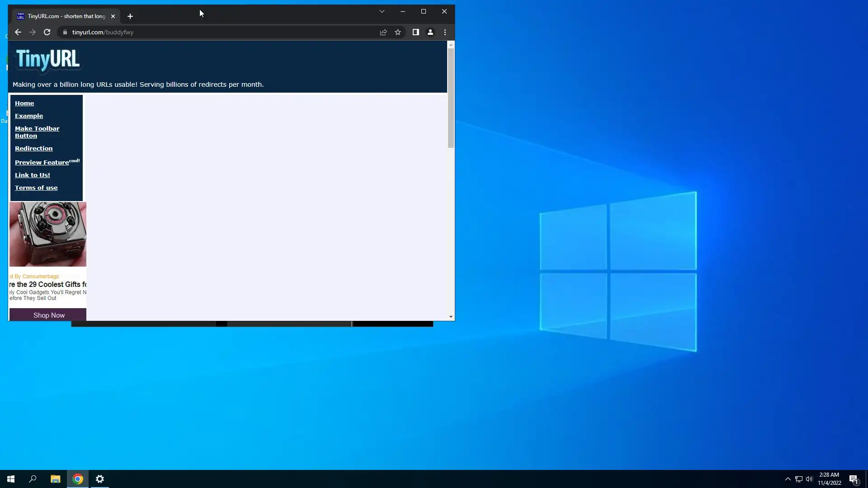Screen dimensions: 868x488
Task: Click the TinyURL logo
Action: coord(48,60)
